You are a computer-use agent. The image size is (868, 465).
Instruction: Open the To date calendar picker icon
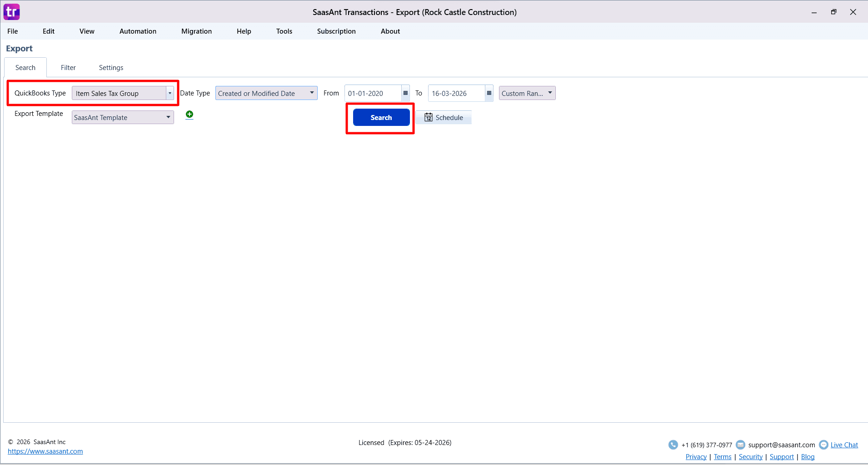(489, 93)
